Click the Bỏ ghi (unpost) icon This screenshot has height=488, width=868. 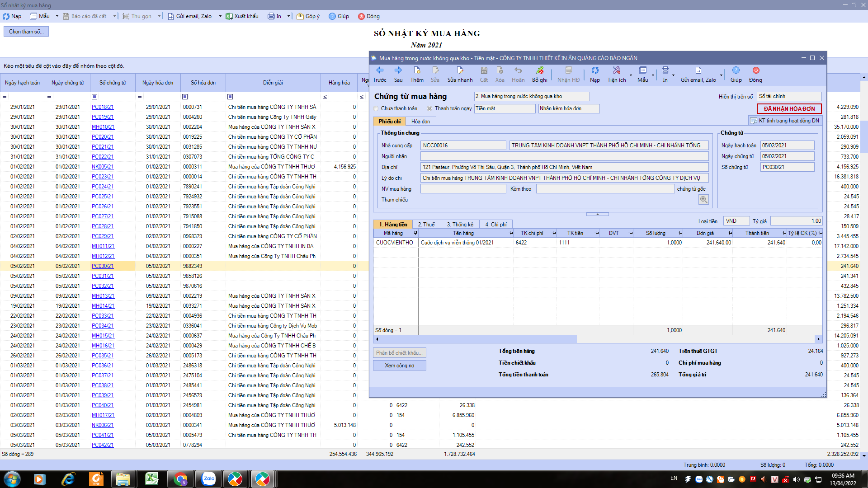pyautogui.click(x=539, y=70)
